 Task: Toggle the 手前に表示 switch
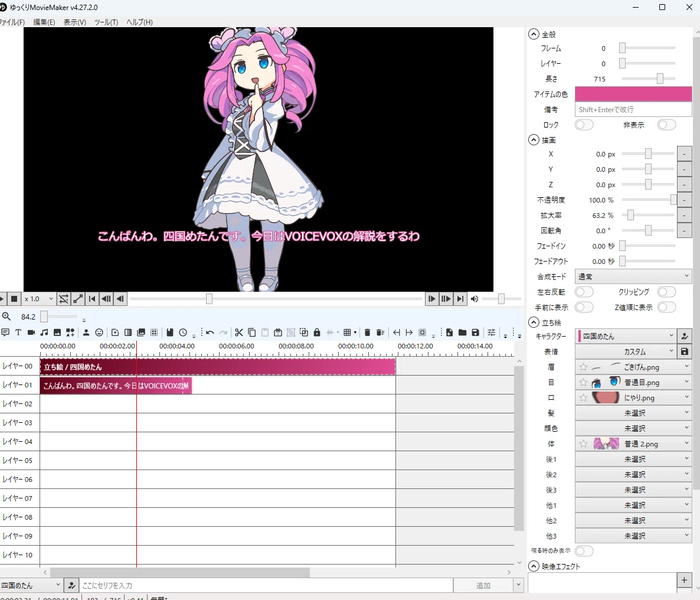tap(584, 307)
